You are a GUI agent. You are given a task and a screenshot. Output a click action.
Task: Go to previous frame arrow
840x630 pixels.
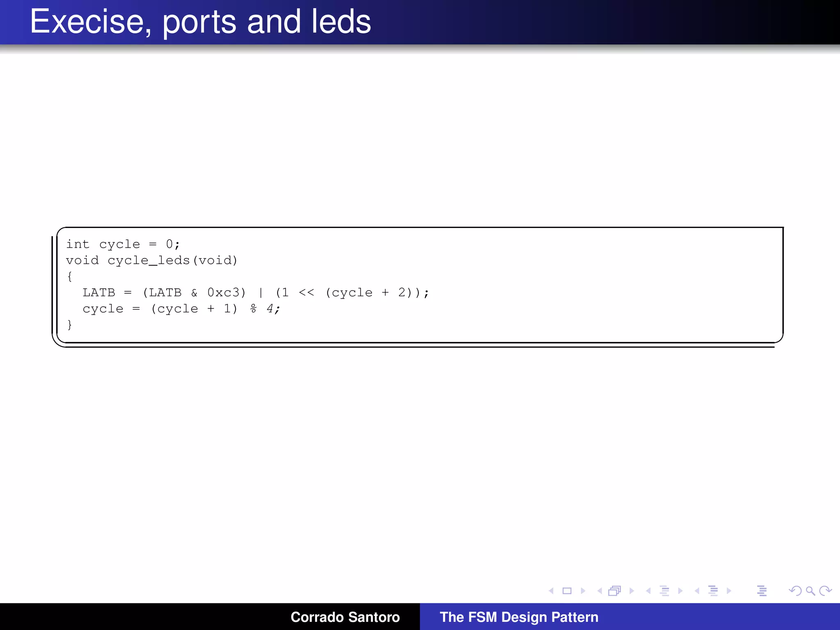(600, 591)
